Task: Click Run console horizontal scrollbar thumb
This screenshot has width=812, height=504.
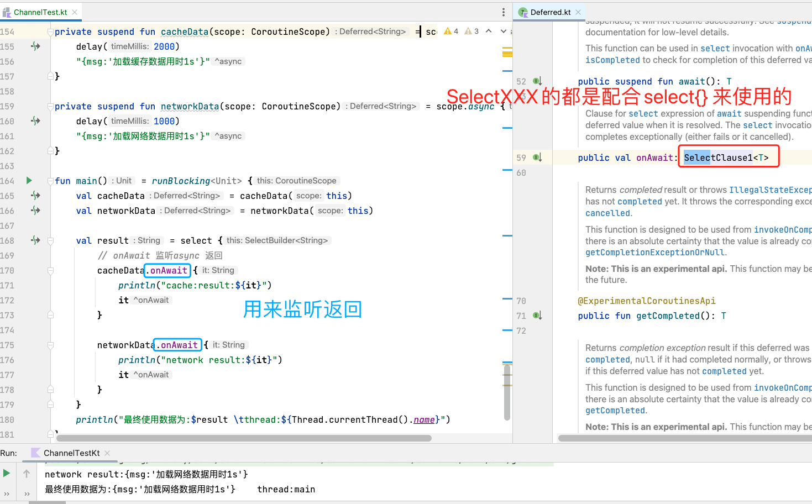Action: (x=47, y=502)
